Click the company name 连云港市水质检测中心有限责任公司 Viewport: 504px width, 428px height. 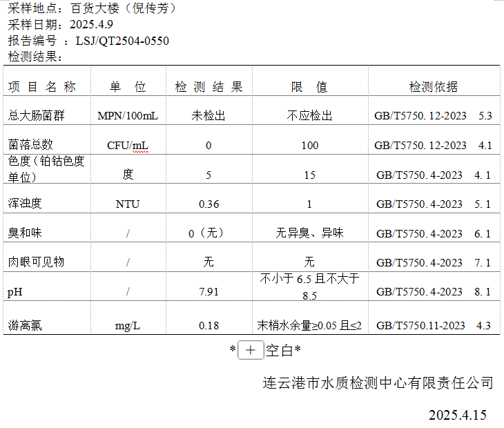coord(378,382)
